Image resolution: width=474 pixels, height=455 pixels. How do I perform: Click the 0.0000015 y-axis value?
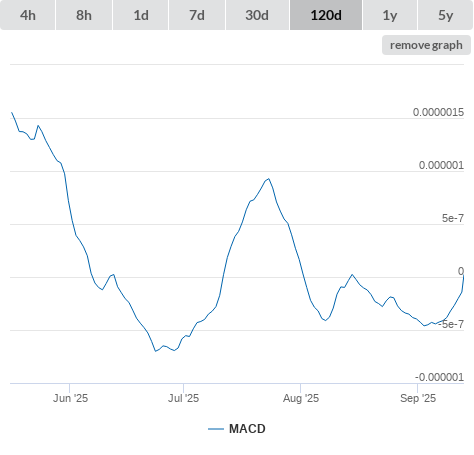coord(438,112)
